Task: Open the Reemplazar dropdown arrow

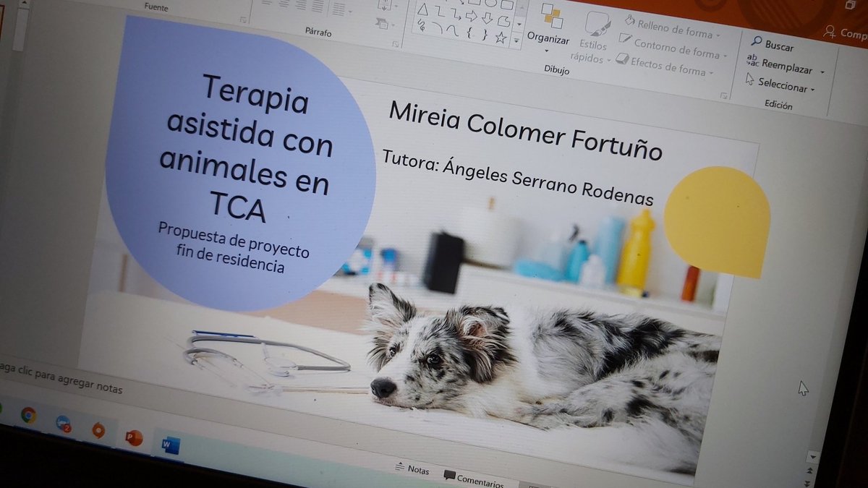Action: click(x=822, y=72)
